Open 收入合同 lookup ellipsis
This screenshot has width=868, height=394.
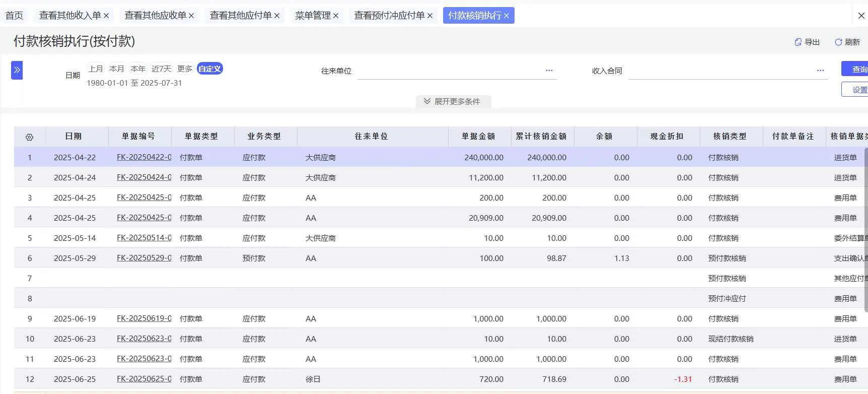click(x=820, y=71)
